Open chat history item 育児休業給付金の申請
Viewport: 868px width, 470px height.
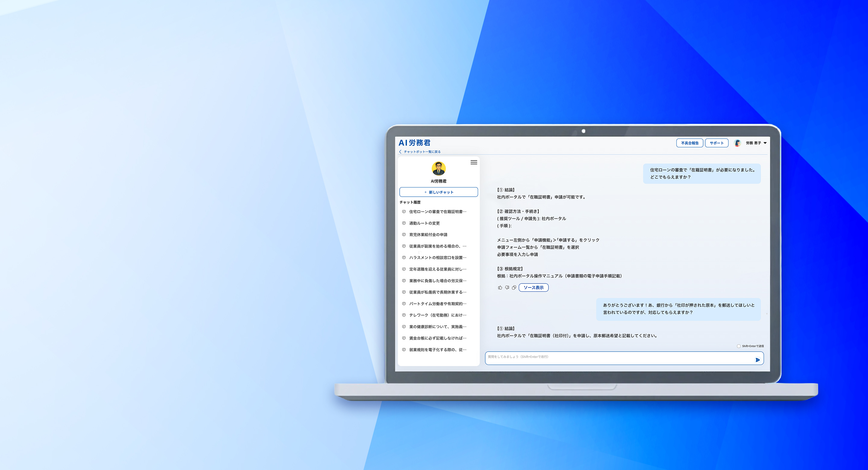click(x=428, y=234)
